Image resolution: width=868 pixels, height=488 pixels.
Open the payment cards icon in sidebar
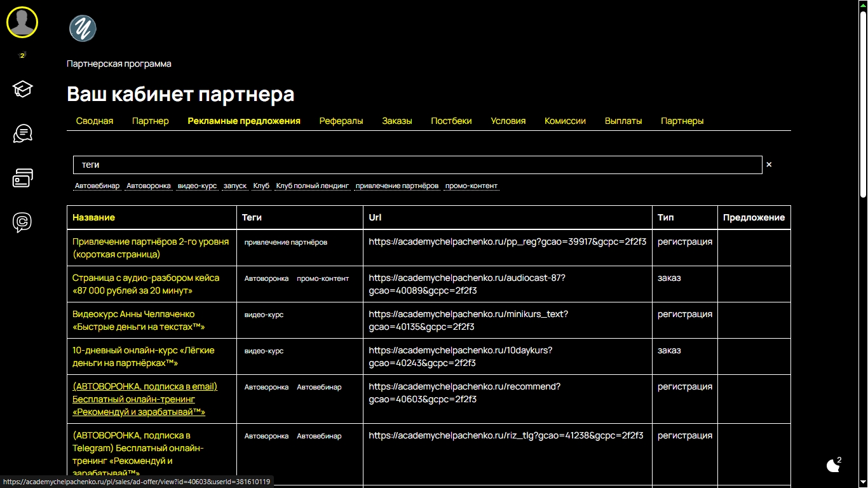pos(22,178)
